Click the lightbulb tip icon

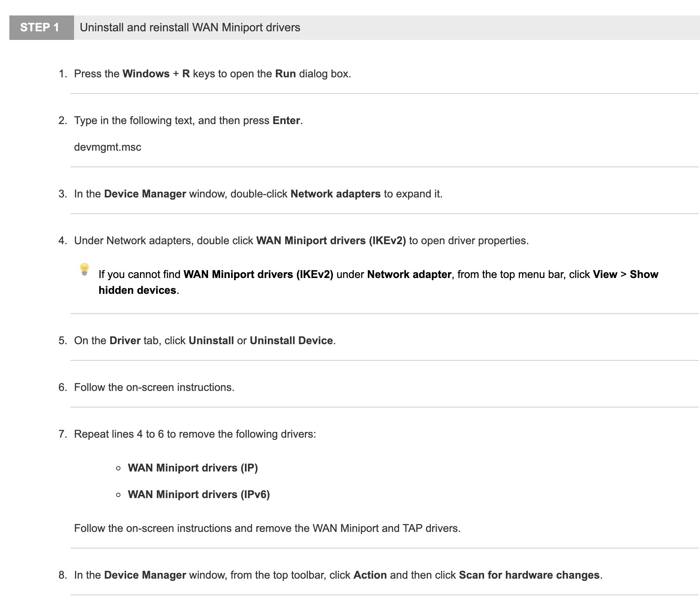84,269
